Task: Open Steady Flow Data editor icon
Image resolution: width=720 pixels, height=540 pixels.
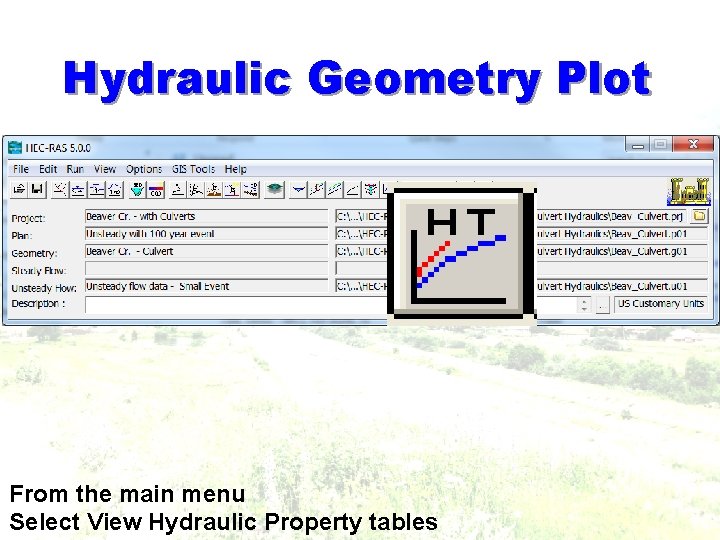Action: (78, 189)
